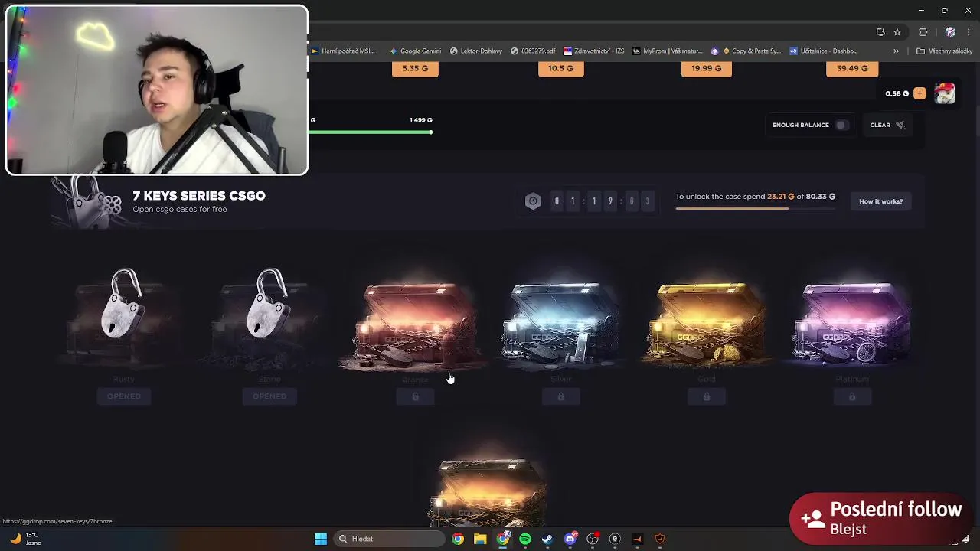980x551 pixels.
Task: Toggle the Enough Balance switch
Action: (841, 125)
